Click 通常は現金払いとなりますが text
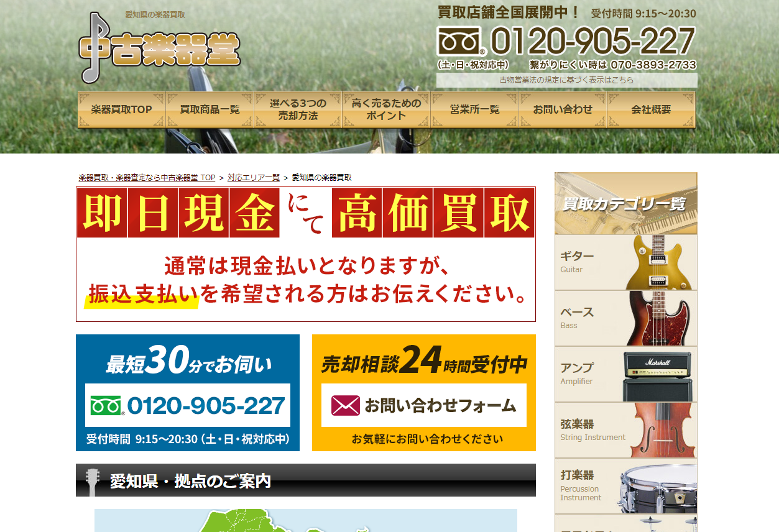The width and height of the screenshot is (779, 532). [x=306, y=266]
